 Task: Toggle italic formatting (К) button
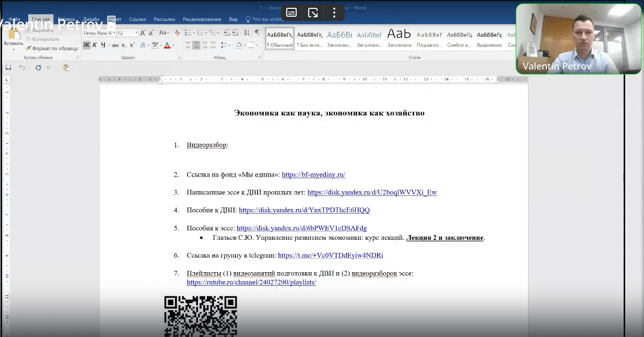tap(95, 45)
